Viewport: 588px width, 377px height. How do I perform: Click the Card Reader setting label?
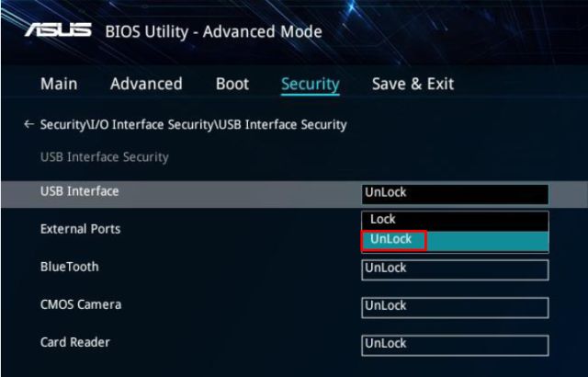[x=75, y=342]
